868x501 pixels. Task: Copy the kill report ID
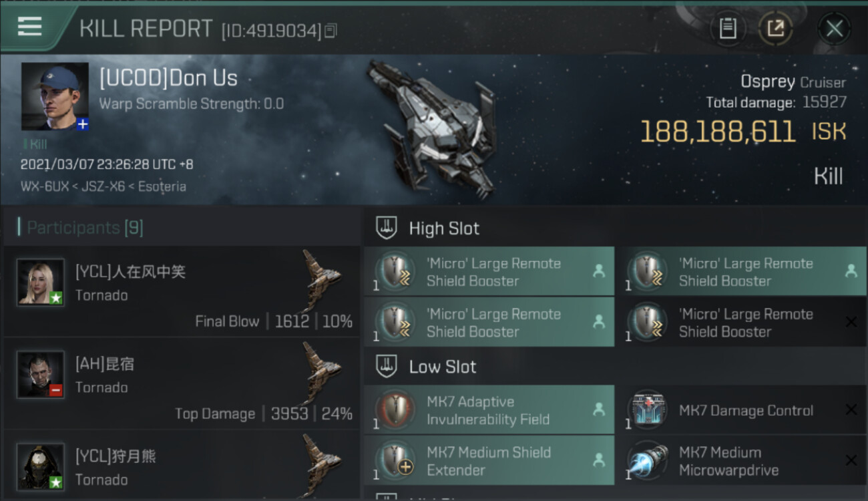coord(331,30)
